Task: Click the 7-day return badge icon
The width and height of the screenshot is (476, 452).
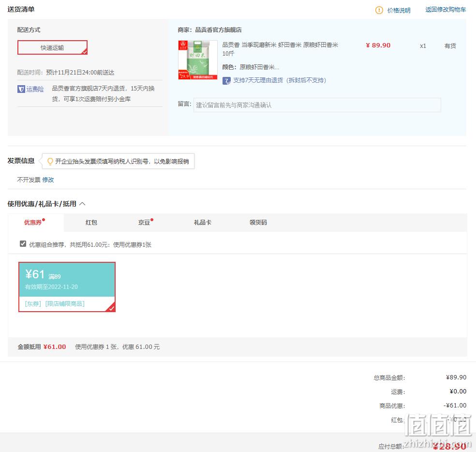Action: click(x=226, y=80)
